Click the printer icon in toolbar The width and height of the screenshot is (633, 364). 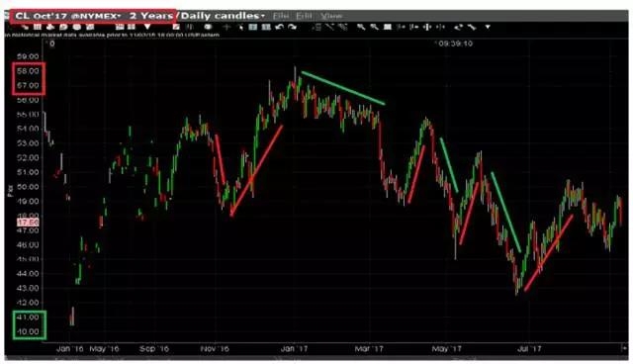(x=50, y=27)
